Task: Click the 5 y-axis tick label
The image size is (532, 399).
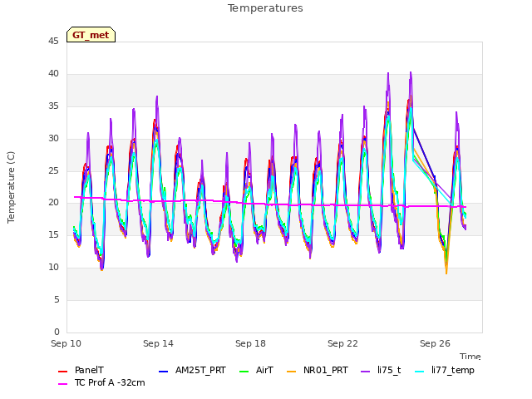Action: click(57, 299)
